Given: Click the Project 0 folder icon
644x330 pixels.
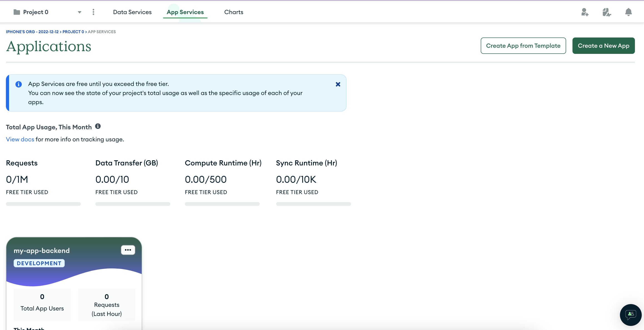Looking at the screenshot, I should 17,12.
